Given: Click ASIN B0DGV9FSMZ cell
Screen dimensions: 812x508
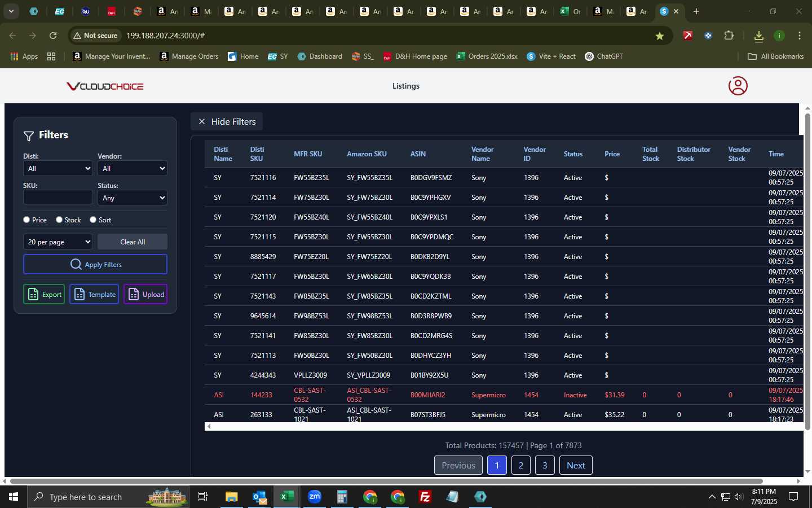Looking at the screenshot, I should pos(431,177).
